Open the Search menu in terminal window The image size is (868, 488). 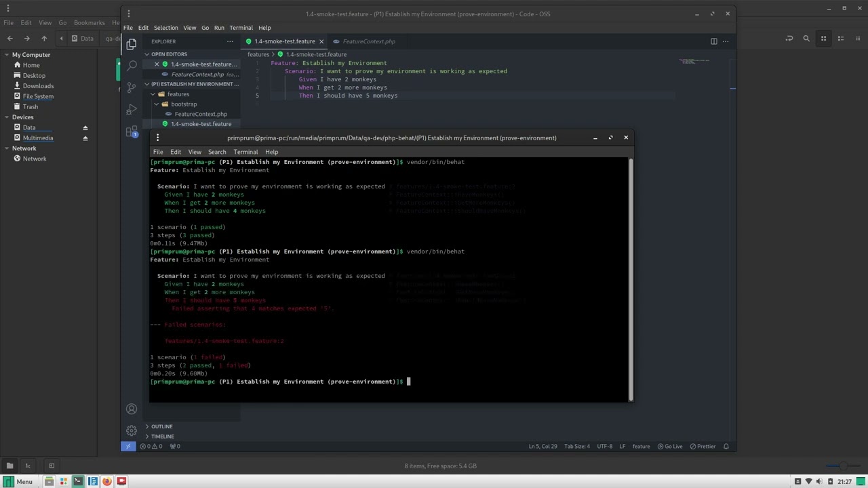[x=217, y=152]
